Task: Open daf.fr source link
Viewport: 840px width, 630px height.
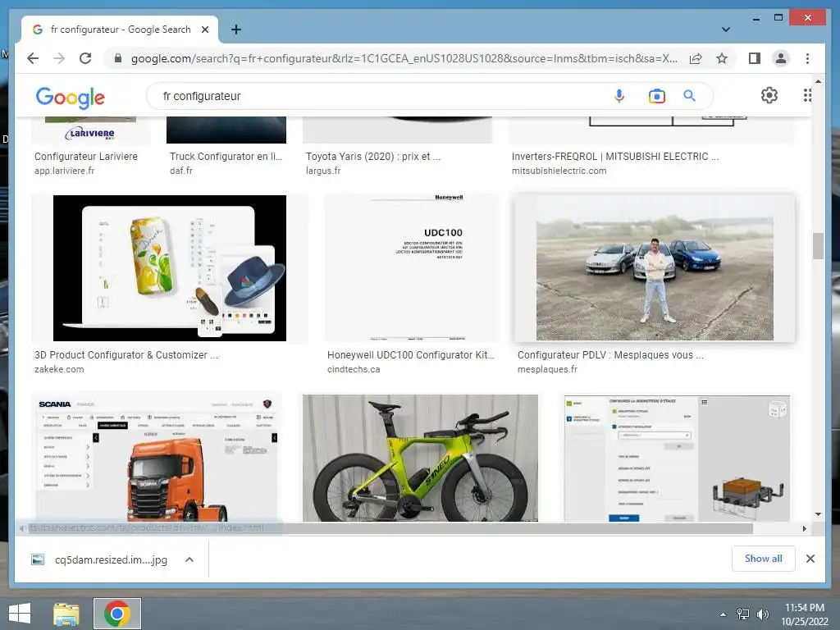Action: 181,171
